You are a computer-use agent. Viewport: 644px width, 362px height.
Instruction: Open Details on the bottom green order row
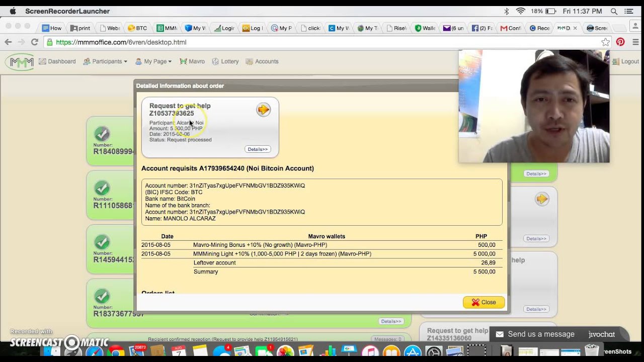[390, 321]
